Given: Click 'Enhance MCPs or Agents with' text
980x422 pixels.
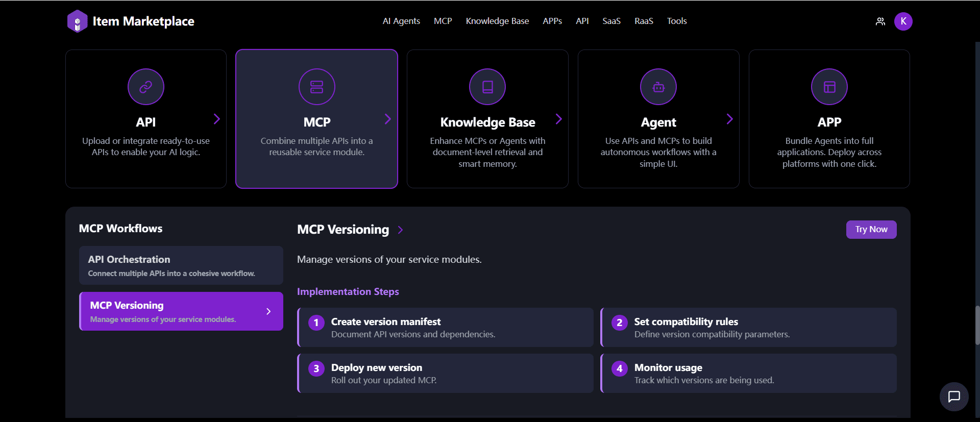Looking at the screenshot, I should [x=487, y=141].
